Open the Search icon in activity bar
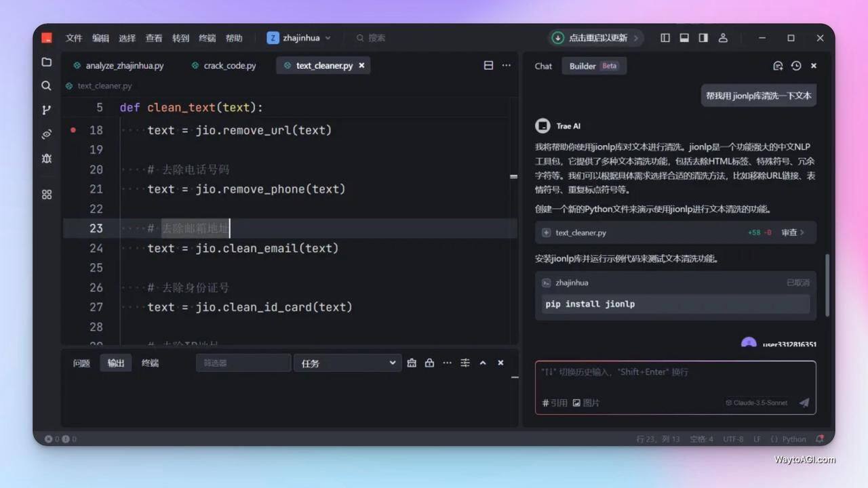The height and width of the screenshot is (488, 868). (46, 86)
